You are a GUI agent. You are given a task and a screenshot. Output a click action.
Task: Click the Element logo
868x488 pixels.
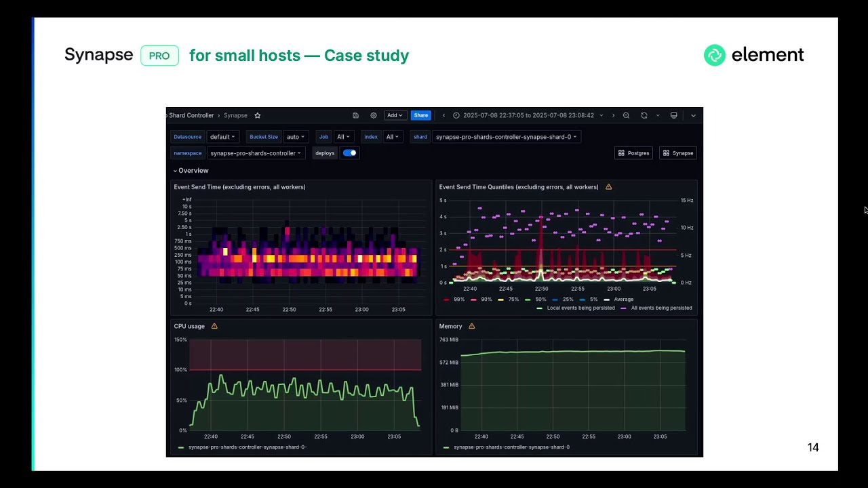coord(753,55)
